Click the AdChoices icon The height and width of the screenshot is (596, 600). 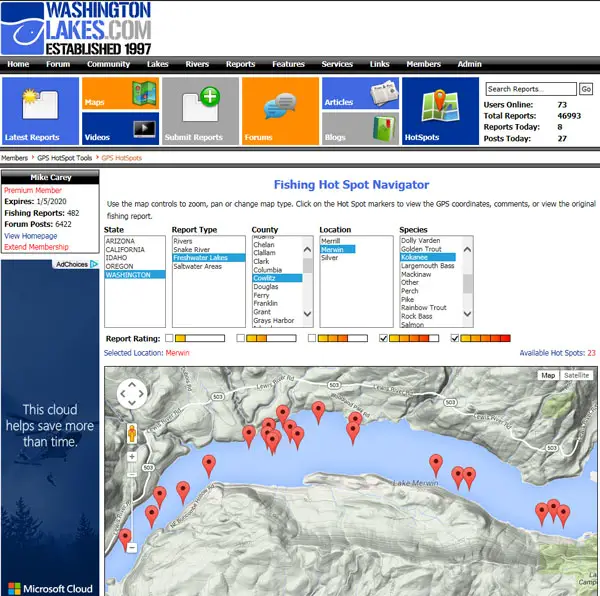[94, 264]
